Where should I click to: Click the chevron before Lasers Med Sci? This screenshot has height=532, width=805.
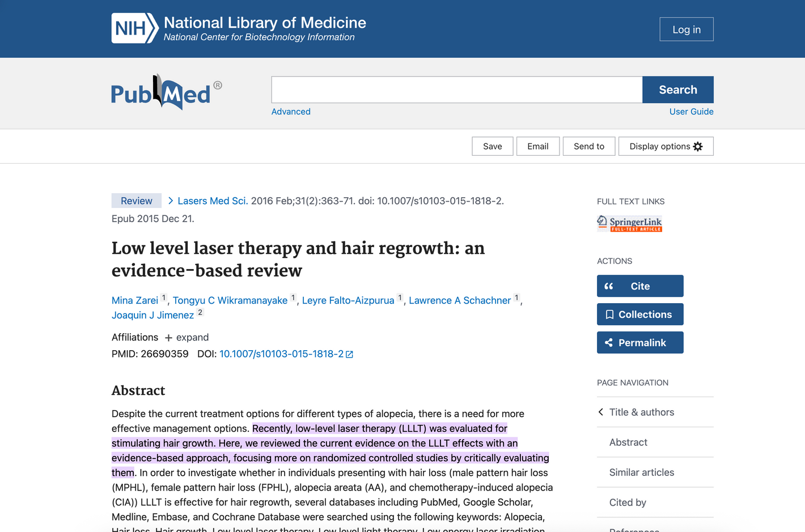(171, 201)
